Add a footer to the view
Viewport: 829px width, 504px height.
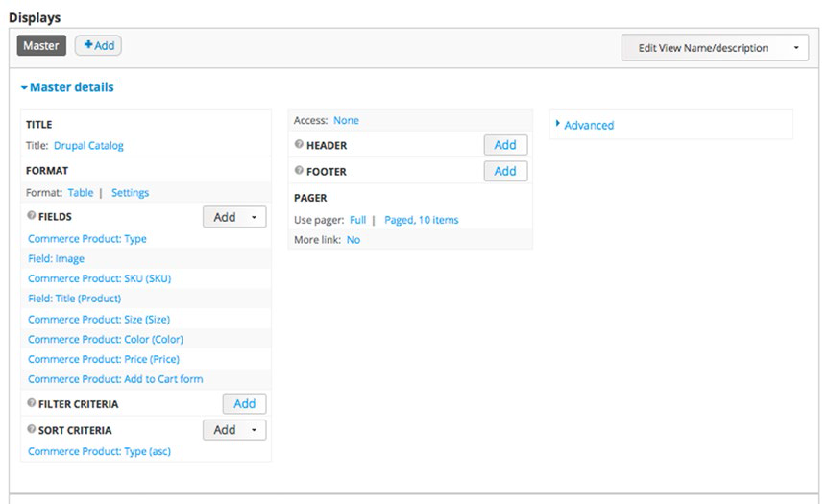(x=505, y=171)
